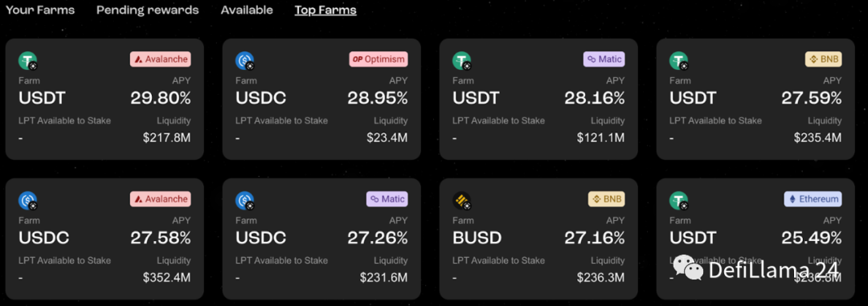Click the Avalanche chain badge on USDT card
This screenshot has width=868, height=306.
(161, 59)
